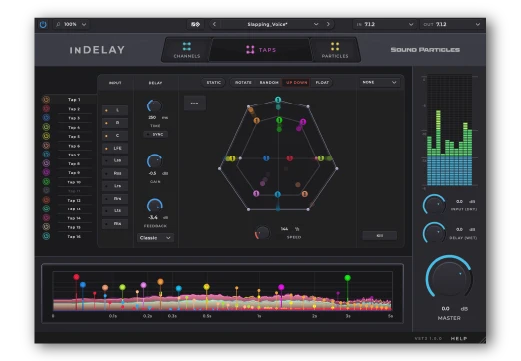Select cyan node at top of hexagon

tap(278, 100)
